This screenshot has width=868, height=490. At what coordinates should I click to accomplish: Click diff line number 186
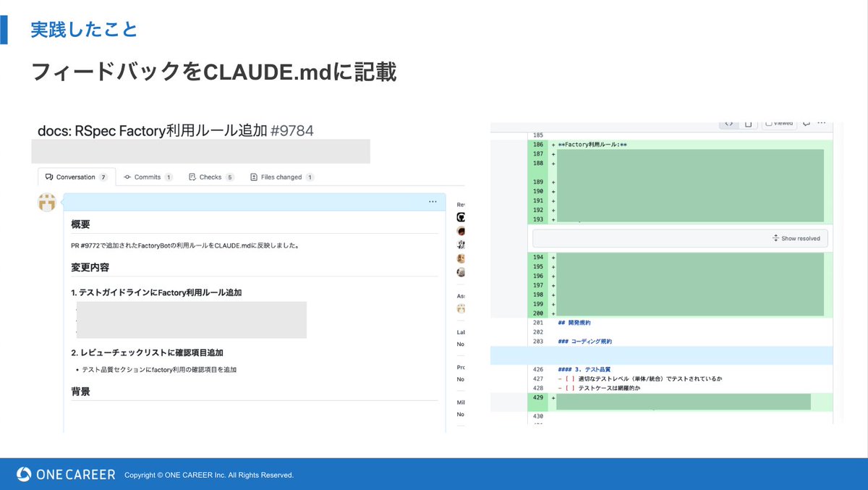[537, 145]
